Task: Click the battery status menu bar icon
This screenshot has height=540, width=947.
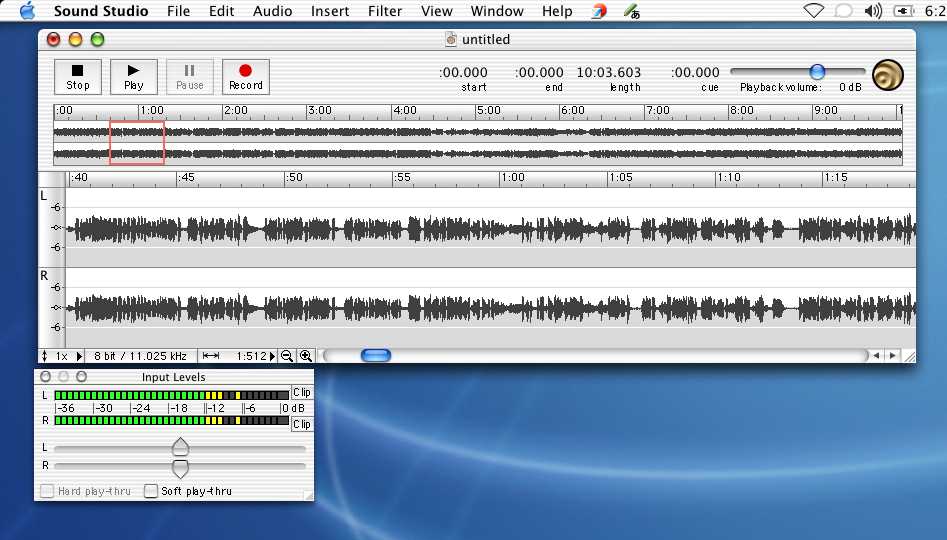Action: pos(904,11)
